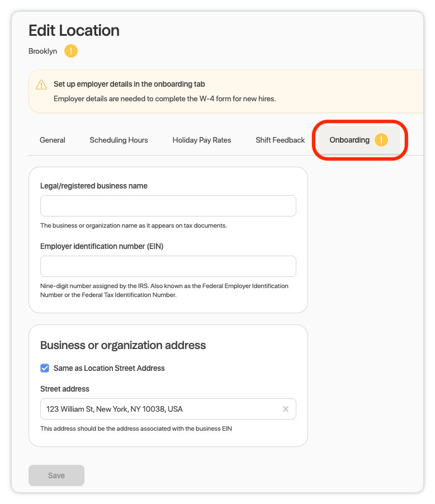The width and height of the screenshot is (435, 504).
Task: Toggle Same as Location Street Address checkbox
Action: click(x=45, y=368)
